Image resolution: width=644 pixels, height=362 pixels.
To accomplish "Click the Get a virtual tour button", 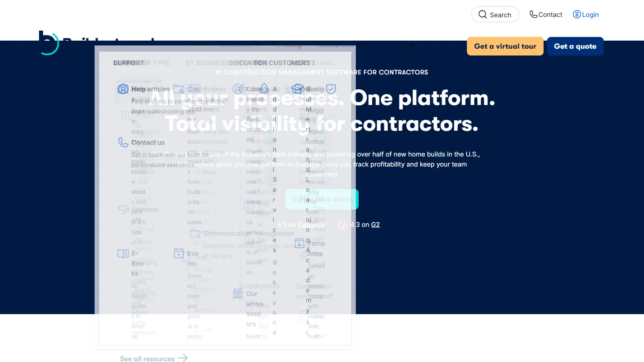I will coord(505,46).
